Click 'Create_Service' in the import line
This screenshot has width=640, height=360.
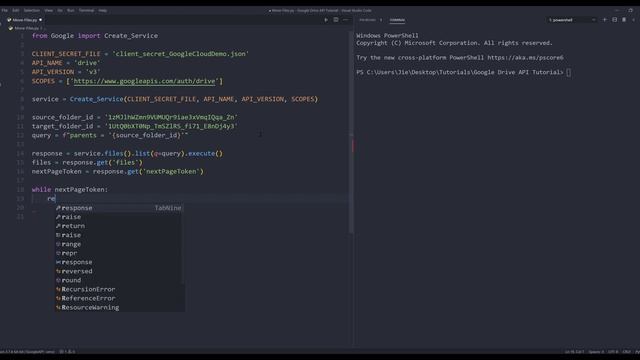point(131,36)
